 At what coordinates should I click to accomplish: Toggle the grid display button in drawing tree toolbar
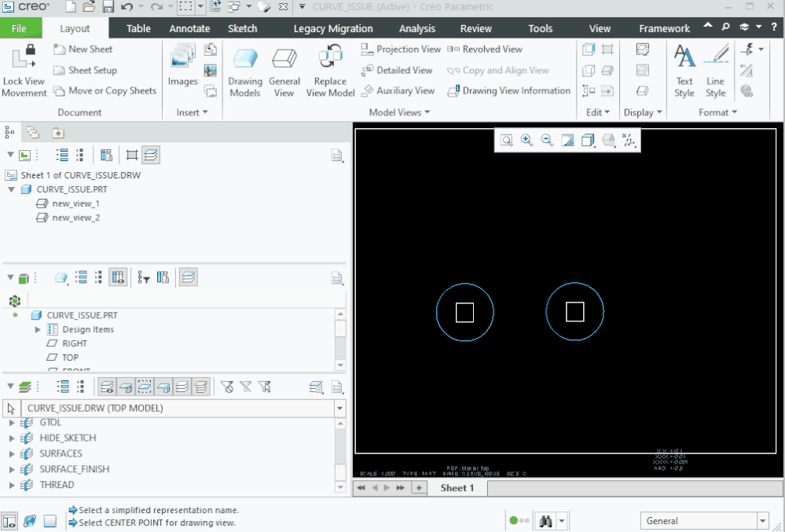coord(132,155)
